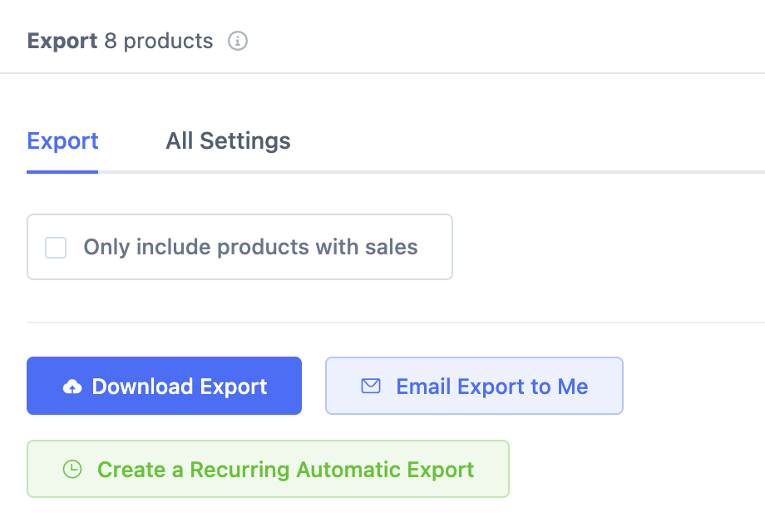
Task: Click Download Export
Action: click(x=164, y=386)
